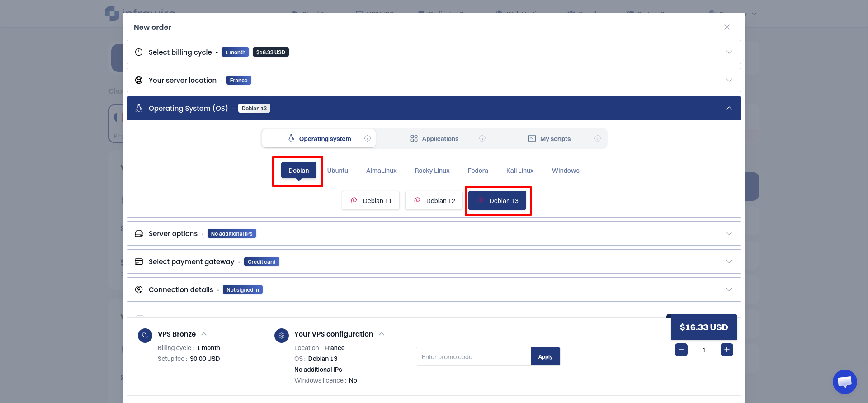
Task: Focus the Enter promo code field
Action: 474,356
